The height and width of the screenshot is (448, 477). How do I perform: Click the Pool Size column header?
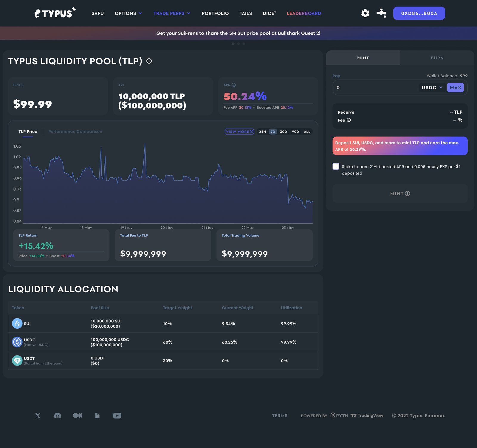(x=100, y=308)
